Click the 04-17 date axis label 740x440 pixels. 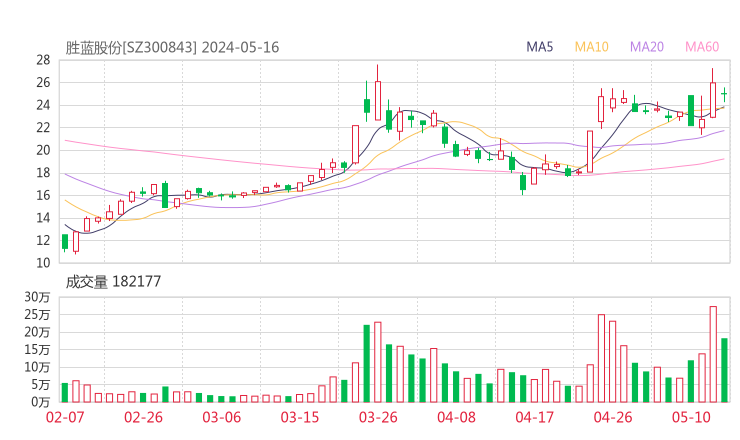pyautogui.click(x=535, y=417)
